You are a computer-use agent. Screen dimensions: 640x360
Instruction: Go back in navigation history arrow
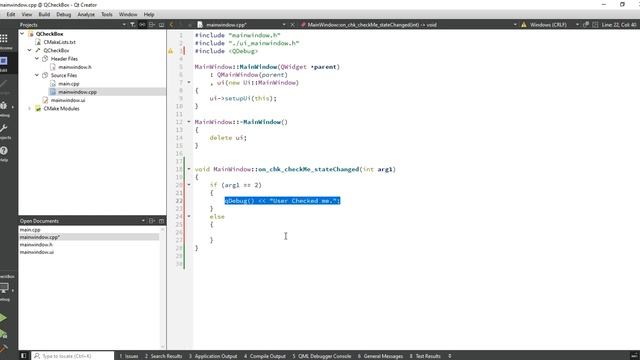click(x=171, y=25)
